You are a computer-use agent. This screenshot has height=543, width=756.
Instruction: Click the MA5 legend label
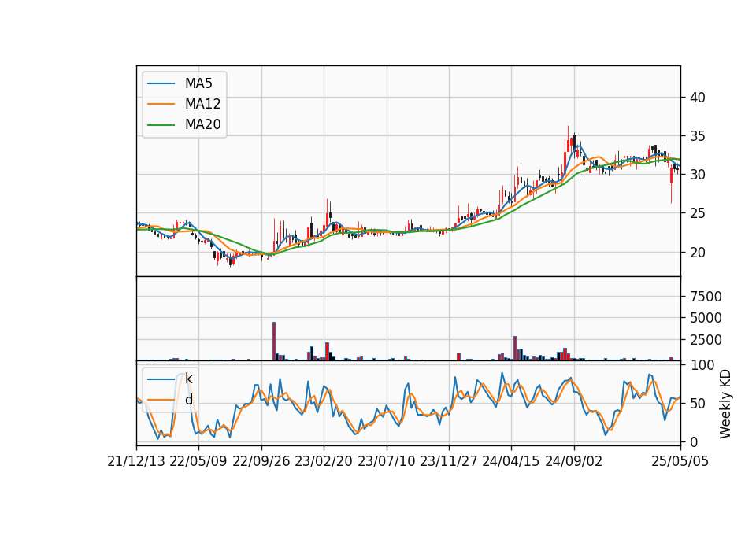(x=198, y=83)
